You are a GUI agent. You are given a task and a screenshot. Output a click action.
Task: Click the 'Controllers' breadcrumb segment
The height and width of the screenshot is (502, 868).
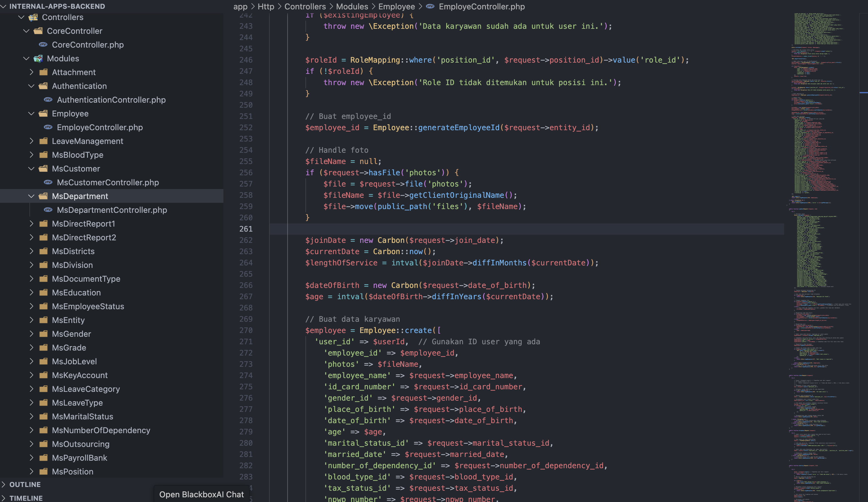click(x=305, y=7)
